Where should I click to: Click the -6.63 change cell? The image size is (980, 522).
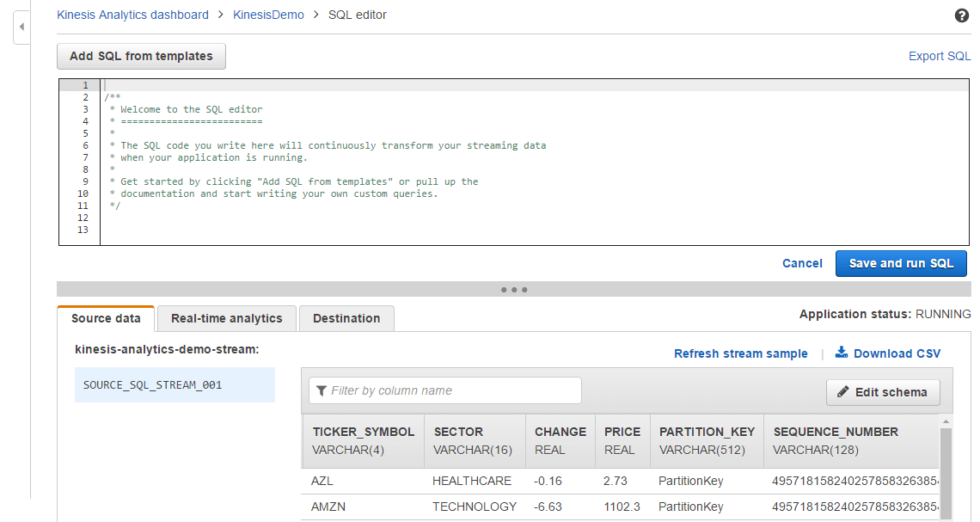pyautogui.click(x=548, y=507)
